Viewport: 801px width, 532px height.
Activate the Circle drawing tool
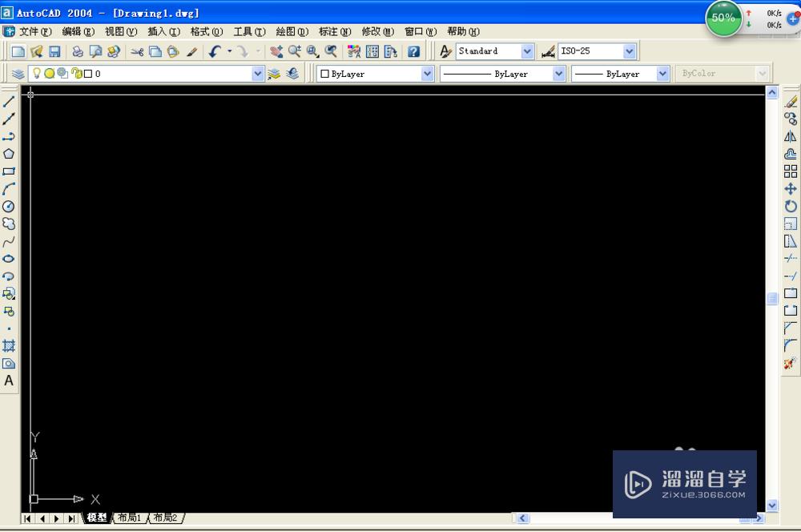click(x=10, y=206)
